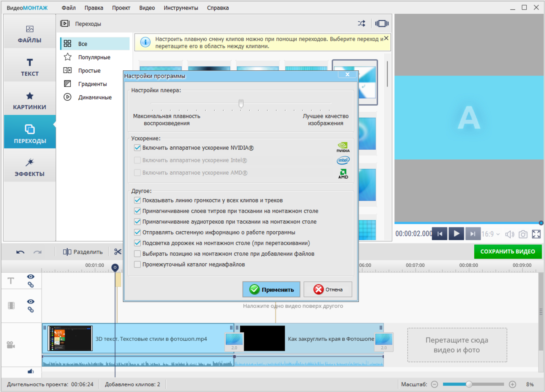Enable the intermediate media files catalog checkbox

tap(137, 265)
